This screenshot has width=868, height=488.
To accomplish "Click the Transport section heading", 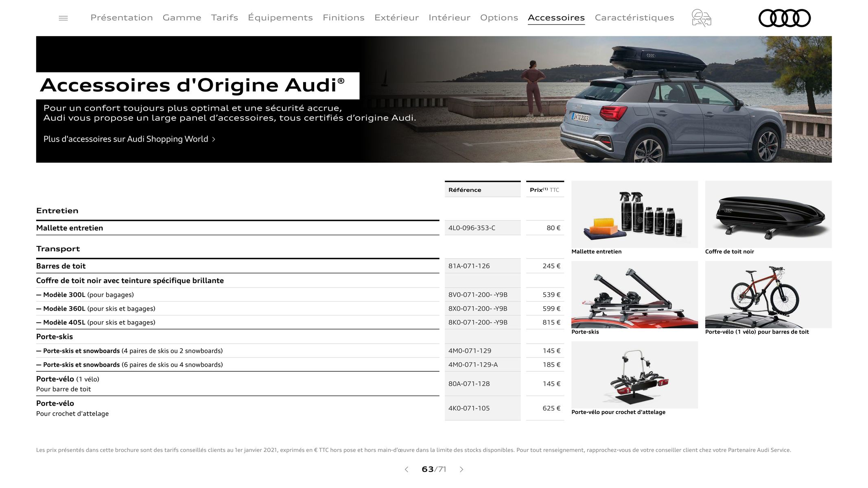I will point(58,249).
